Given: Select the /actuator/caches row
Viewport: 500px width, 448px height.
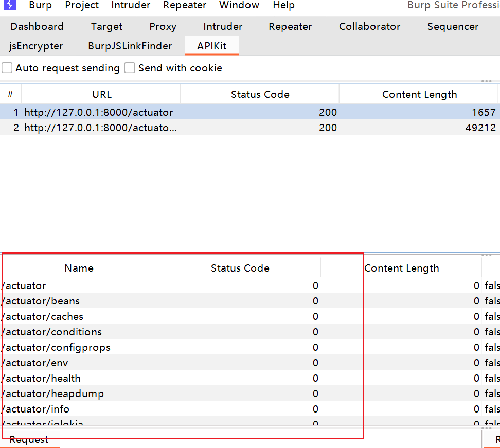Looking at the screenshot, I should click(x=250, y=316).
